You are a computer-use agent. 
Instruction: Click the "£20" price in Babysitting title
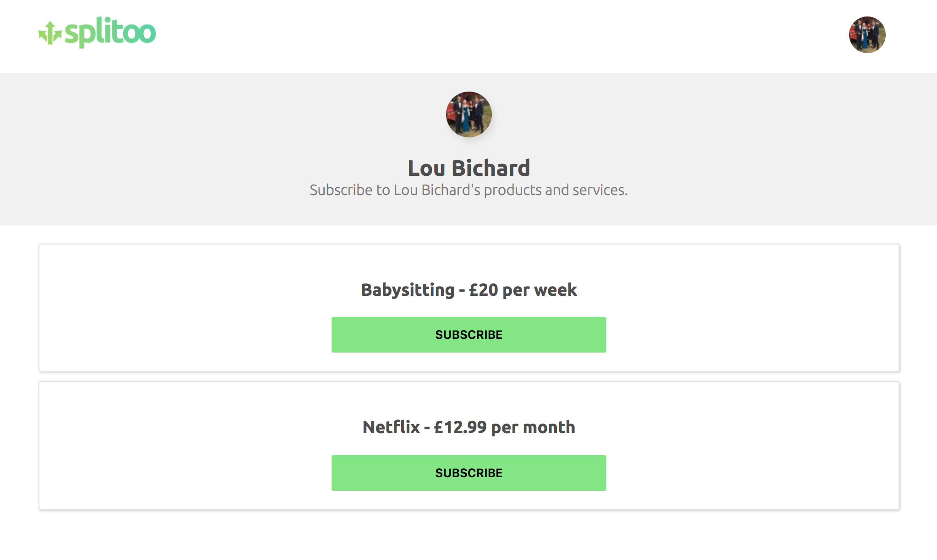coord(483,290)
